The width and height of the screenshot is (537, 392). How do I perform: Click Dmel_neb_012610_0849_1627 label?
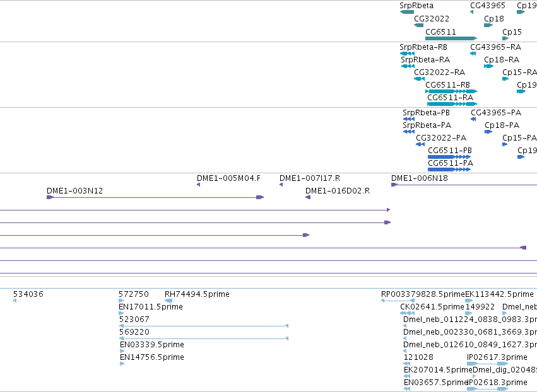[470, 345]
